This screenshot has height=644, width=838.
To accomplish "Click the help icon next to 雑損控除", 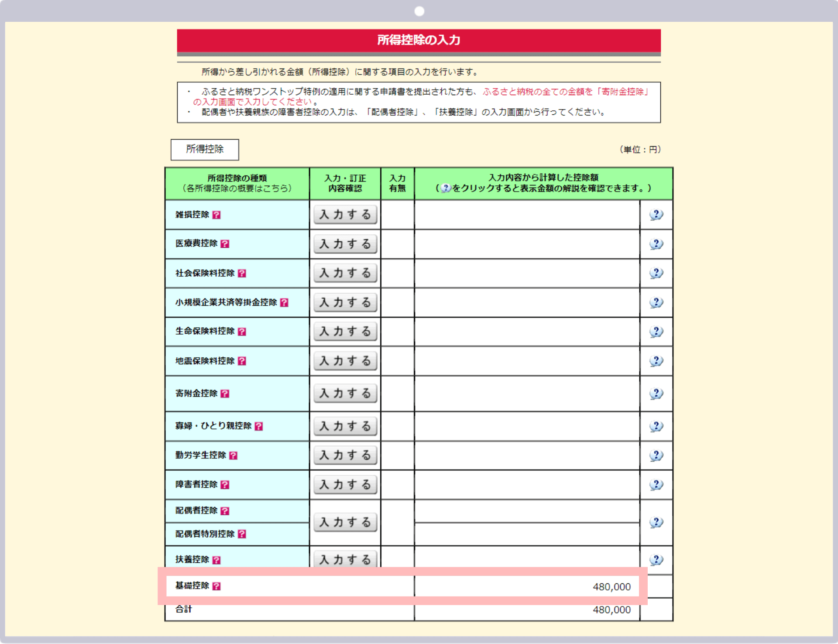I will coord(216,215).
